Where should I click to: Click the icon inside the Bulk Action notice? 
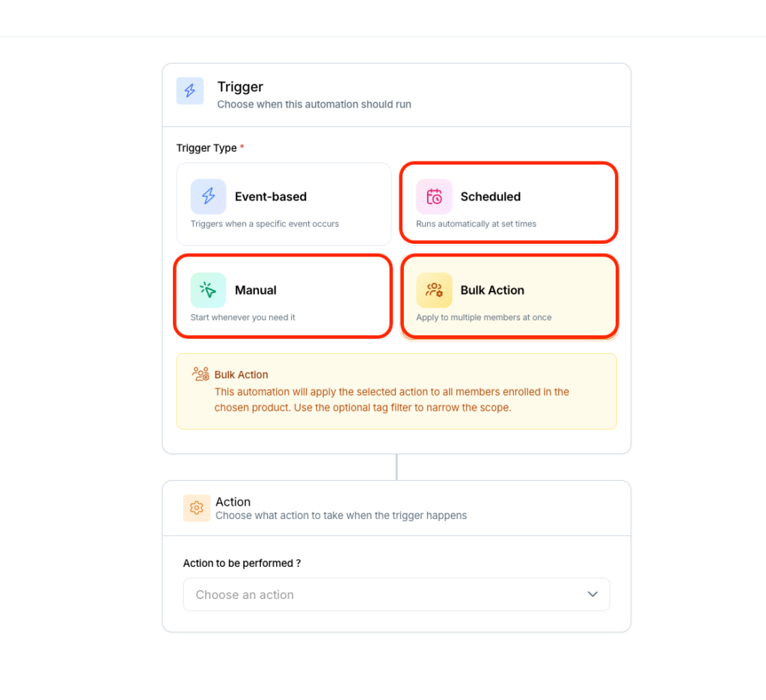pyautogui.click(x=200, y=373)
